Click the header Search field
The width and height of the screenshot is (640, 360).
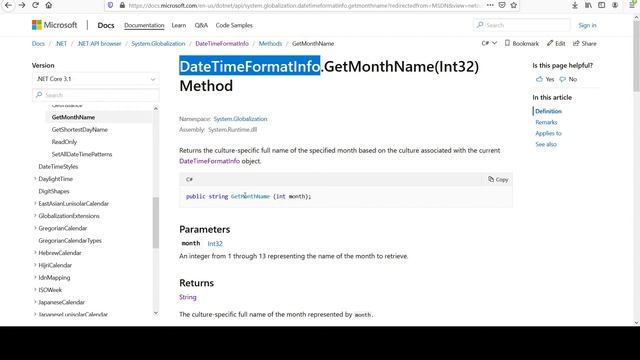pos(522,25)
